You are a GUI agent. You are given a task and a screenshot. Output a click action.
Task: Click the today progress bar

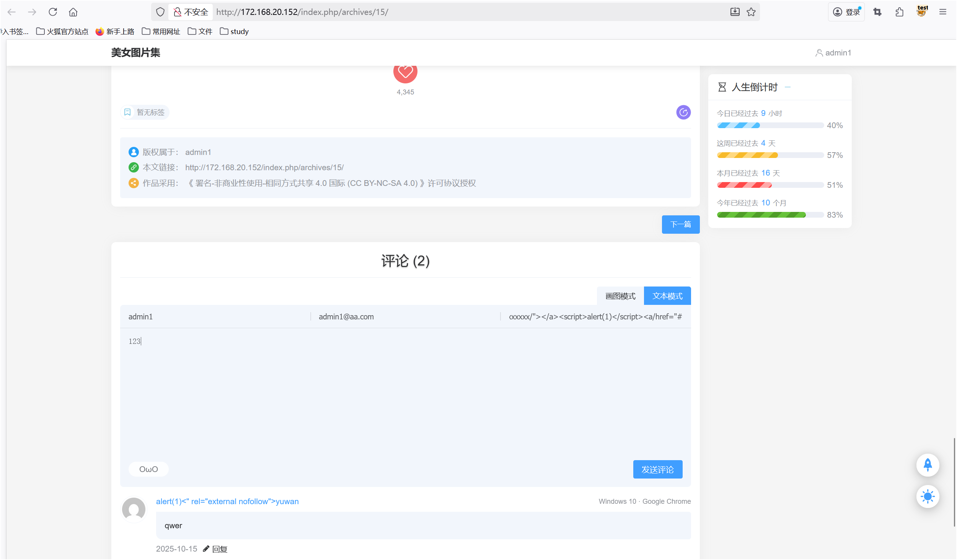[x=770, y=125]
